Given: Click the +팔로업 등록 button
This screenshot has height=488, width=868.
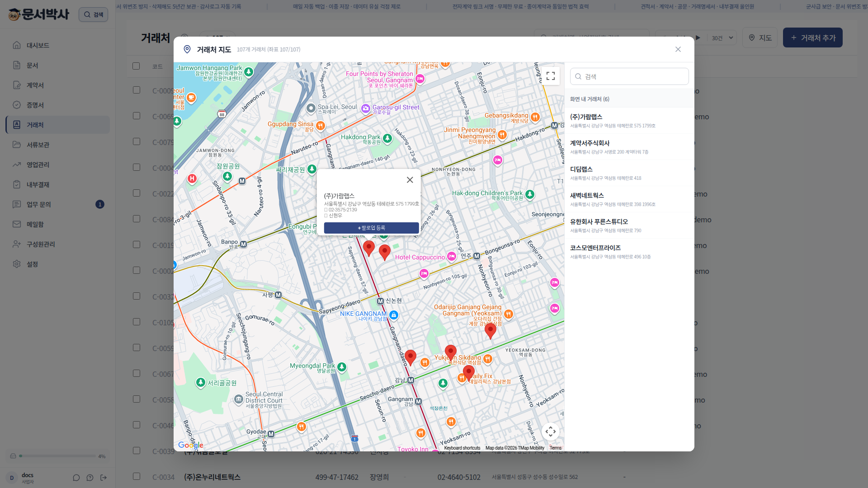Looking at the screenshot, I should point(371,228).
